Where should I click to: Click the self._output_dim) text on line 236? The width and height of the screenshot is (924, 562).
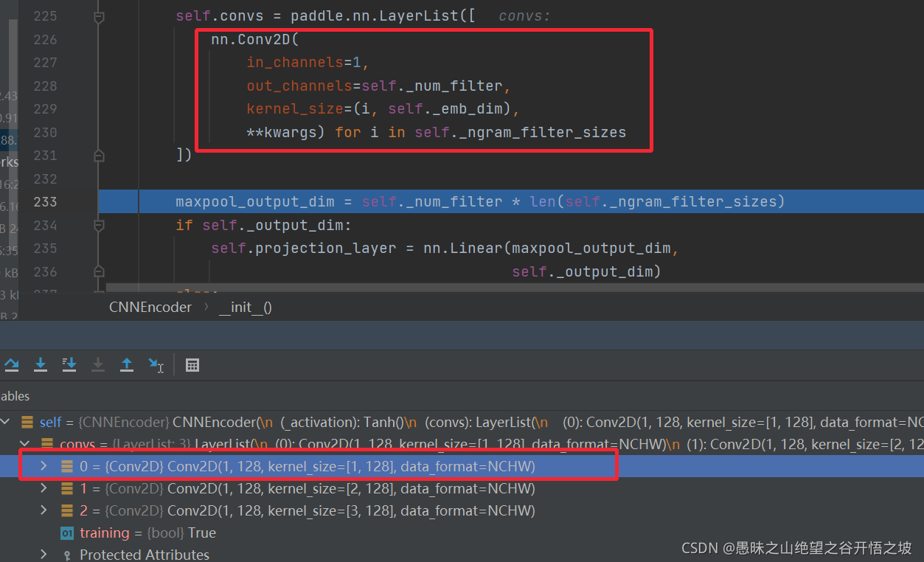[x=586, y=272]
